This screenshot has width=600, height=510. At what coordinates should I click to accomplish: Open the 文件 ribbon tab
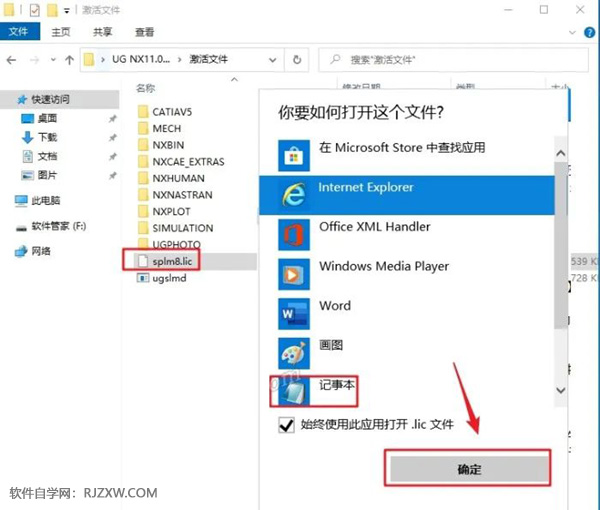coord(20,31)
